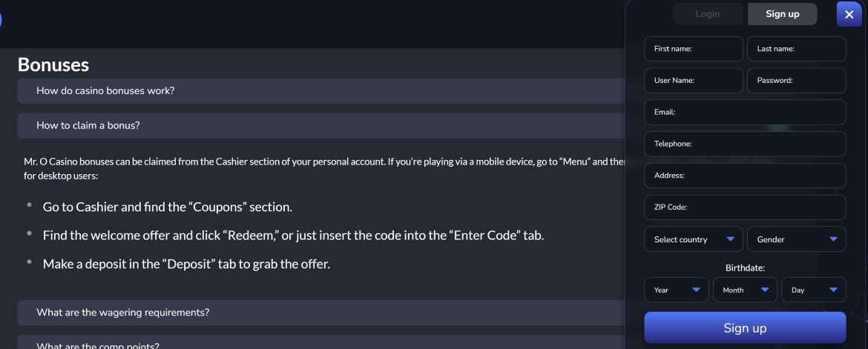This screenshot has height=349, width=868.
Task: Click the Last name input field
Action: [796, 49]
